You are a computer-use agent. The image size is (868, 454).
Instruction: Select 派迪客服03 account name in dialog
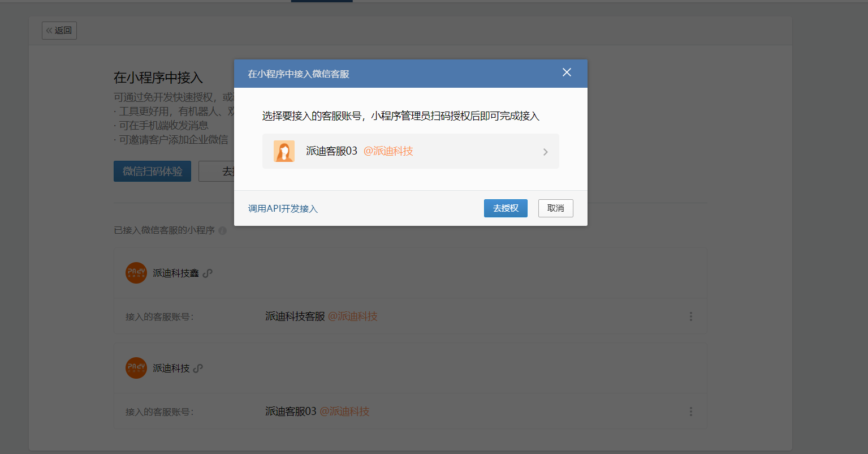coord(331,151)
